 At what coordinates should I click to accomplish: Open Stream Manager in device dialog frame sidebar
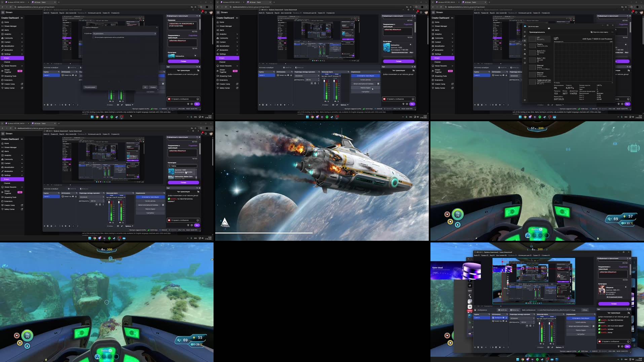pos(10,26)
